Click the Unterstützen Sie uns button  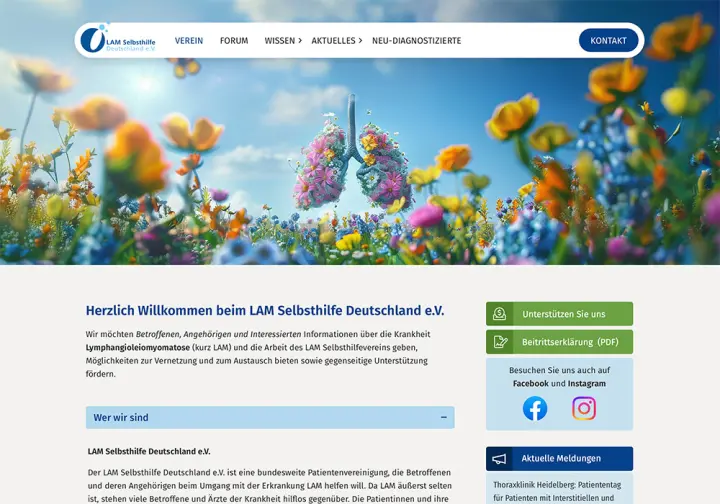tap(559, 314)
